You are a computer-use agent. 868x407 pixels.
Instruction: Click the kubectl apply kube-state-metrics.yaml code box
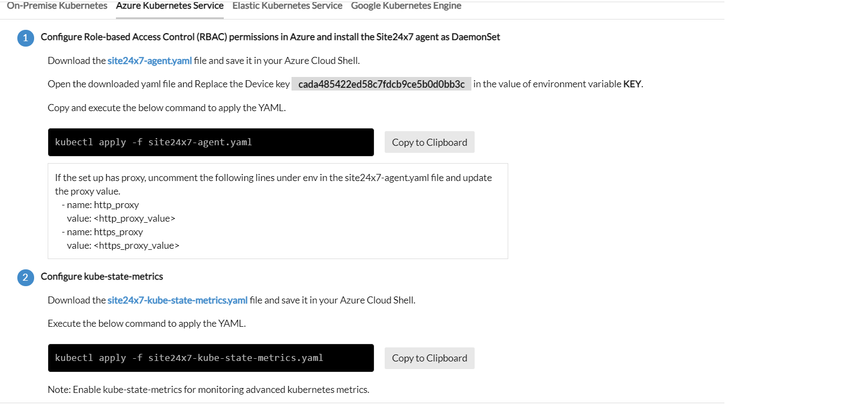point(211,358)
